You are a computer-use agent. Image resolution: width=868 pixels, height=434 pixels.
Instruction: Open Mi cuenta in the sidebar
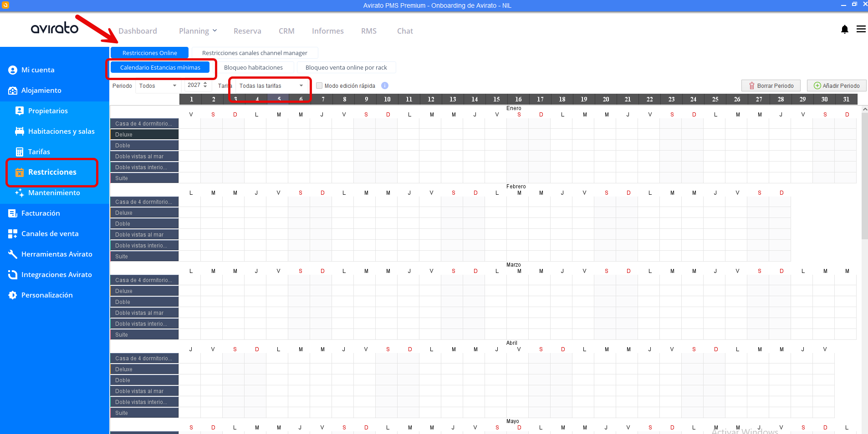pos(38,70)
